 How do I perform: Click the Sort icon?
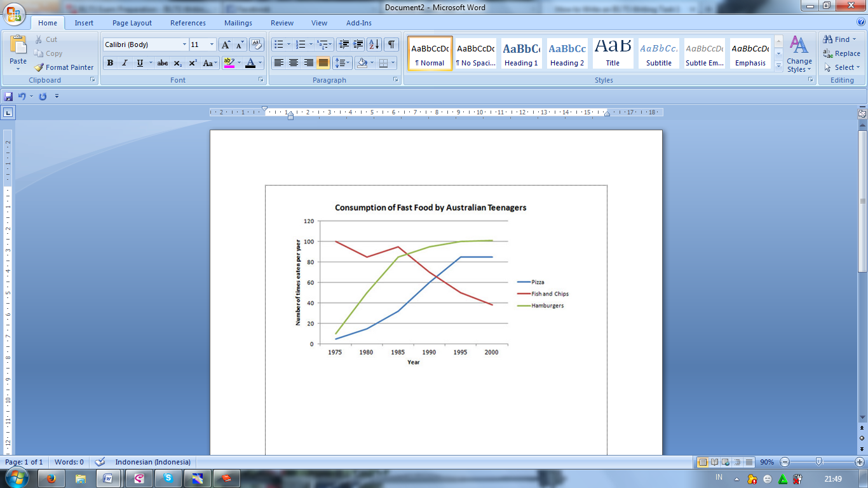click(x=374, y=44)
